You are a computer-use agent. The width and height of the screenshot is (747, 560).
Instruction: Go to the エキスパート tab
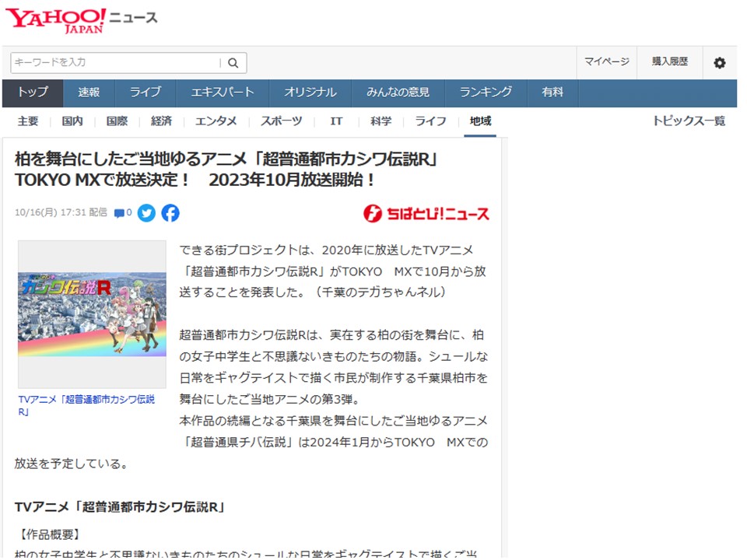click(223, 93)
